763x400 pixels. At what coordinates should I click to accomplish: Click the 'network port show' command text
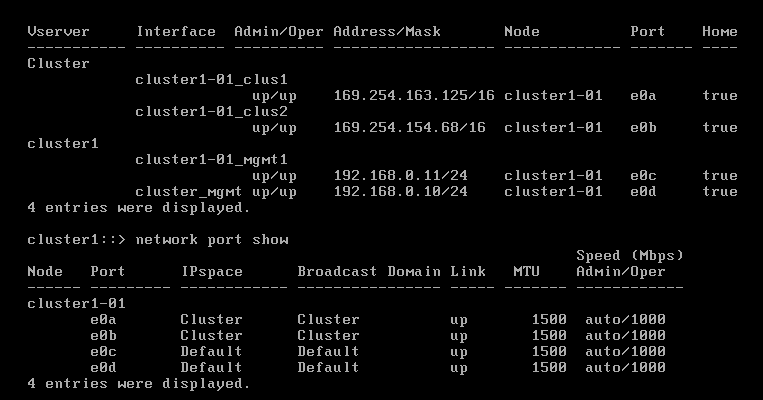pos(211,240)
